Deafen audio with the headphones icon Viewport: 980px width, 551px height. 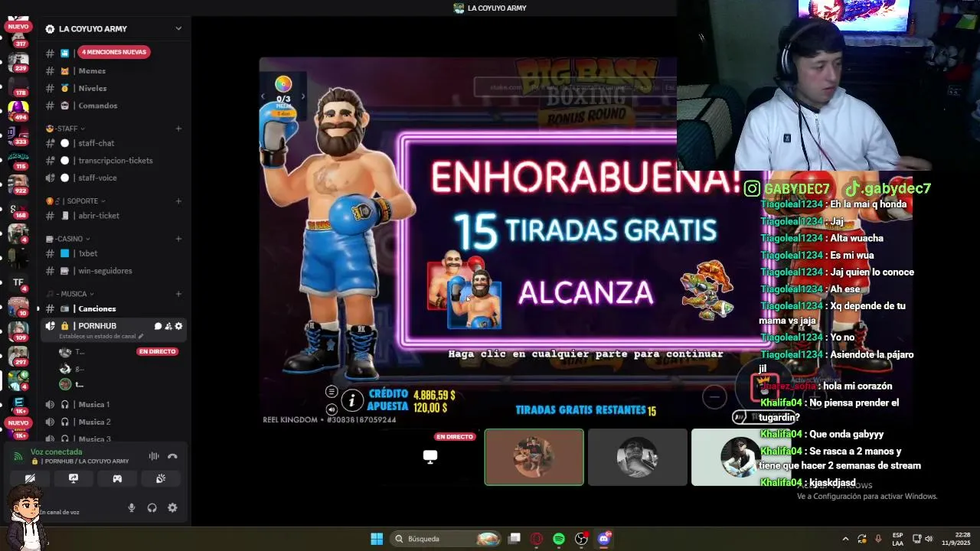point(152,507)
